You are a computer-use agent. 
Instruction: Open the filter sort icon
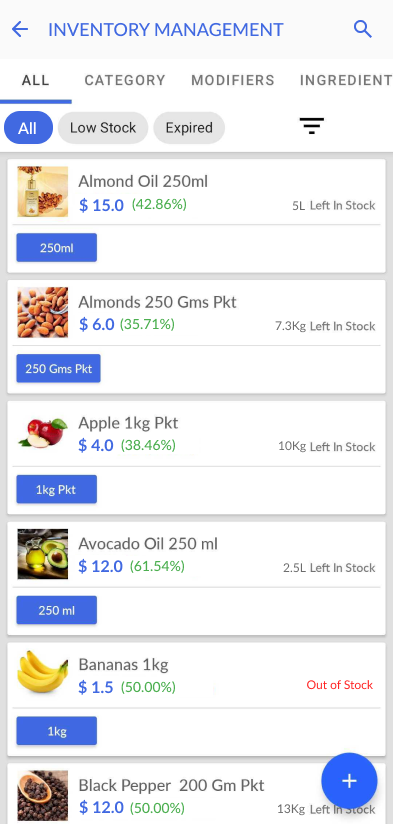(x=312, y=126)
